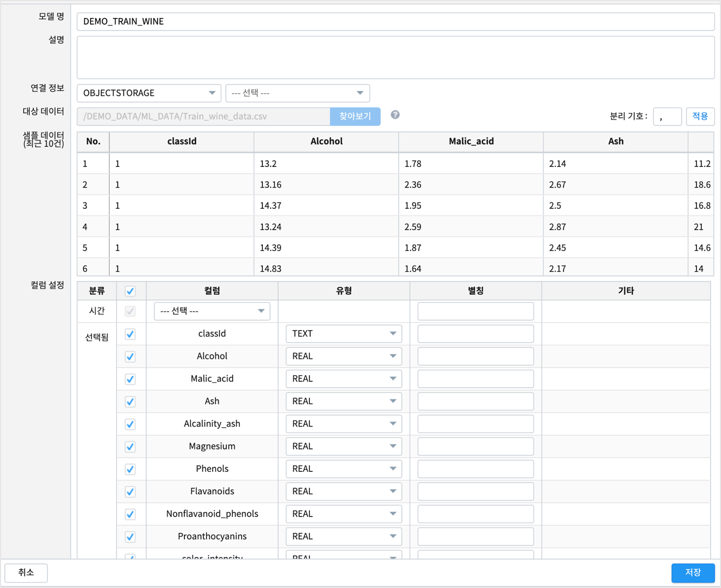The height and width of the screenshot is (588, 721).
Task: Click the Malic_acid value 1.78
Action: [413, 164]
